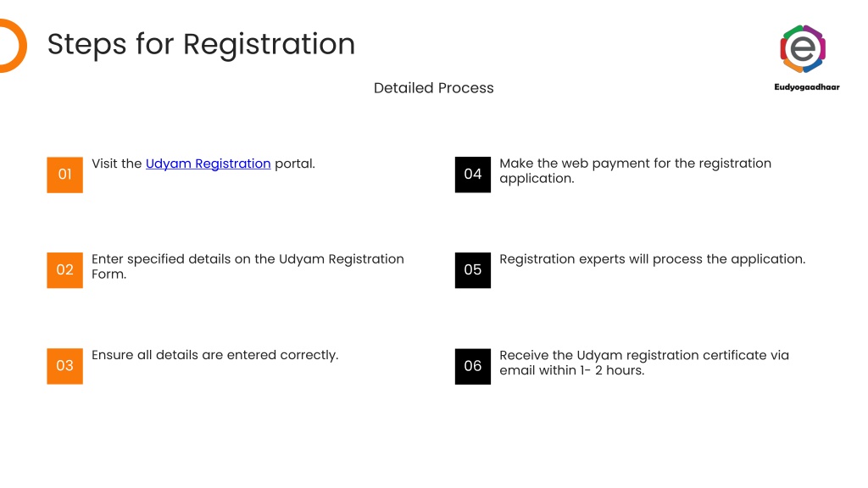Click 'Registration experts will process' text

click(x=652, y=259)
